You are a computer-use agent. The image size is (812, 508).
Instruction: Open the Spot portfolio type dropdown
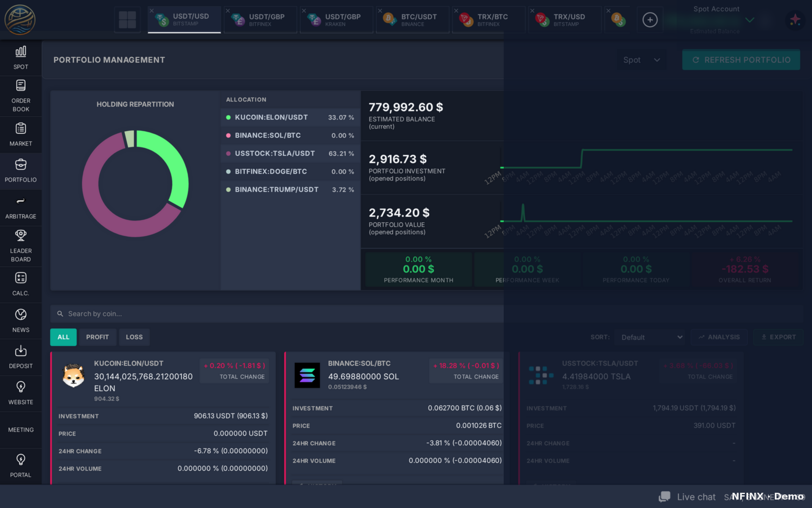(642, 60)
